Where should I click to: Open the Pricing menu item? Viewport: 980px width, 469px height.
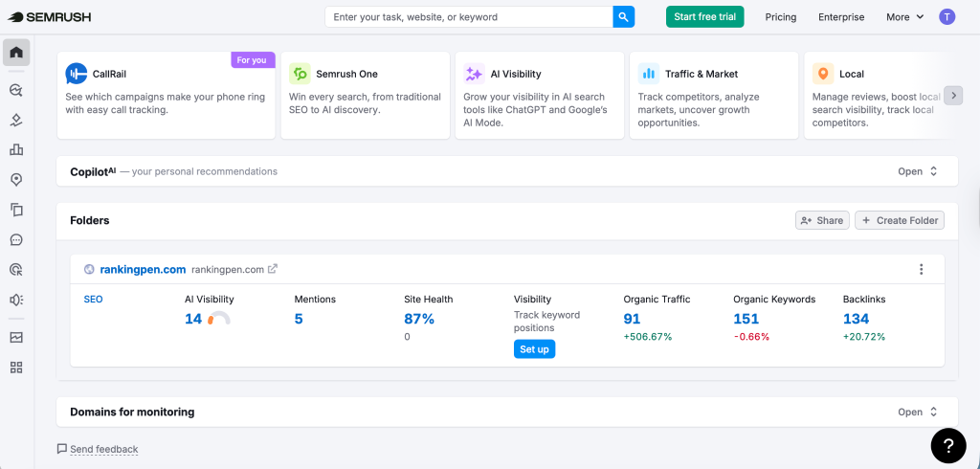781,17
